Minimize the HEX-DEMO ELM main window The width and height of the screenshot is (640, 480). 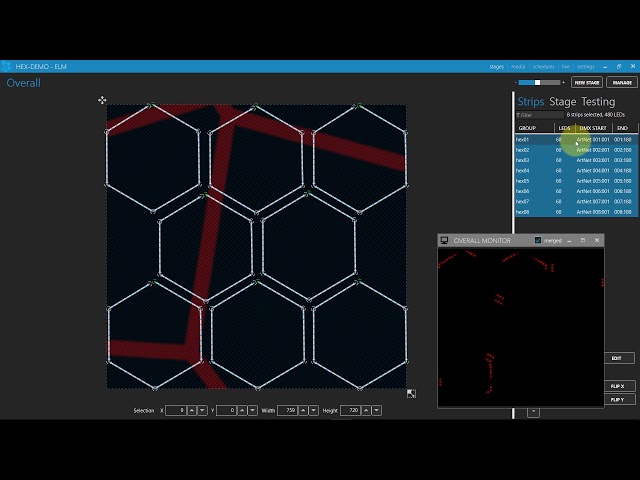[x=605, y=67]
